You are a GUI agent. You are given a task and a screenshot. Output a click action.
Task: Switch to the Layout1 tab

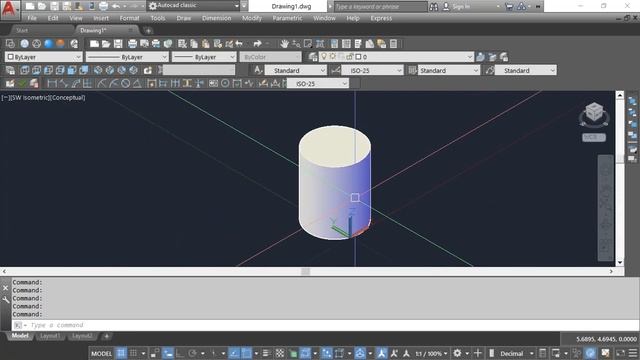pos(50,336)
